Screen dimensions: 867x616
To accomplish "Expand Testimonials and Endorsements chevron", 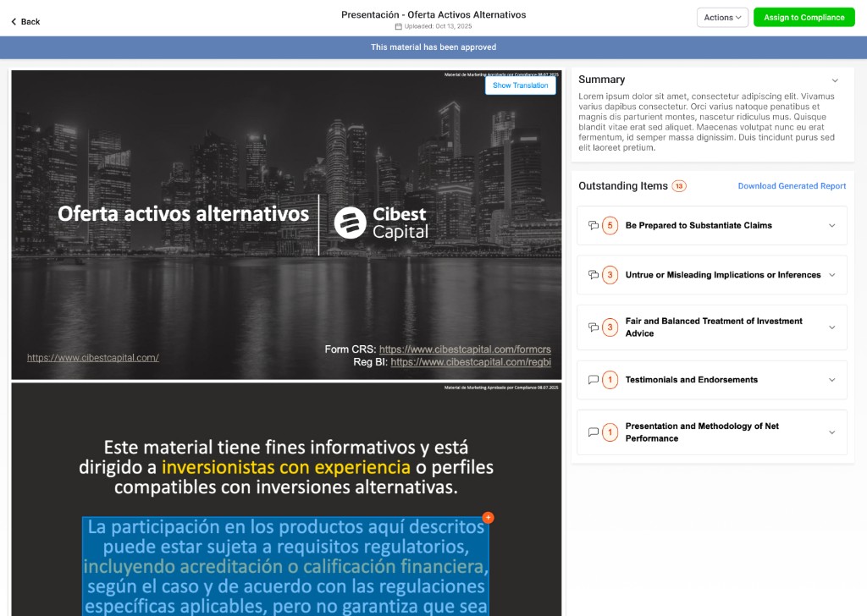I will pos(831,380).
